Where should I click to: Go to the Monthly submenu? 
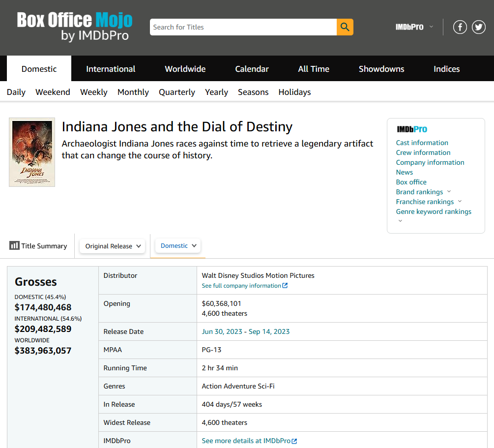[133, 92]
